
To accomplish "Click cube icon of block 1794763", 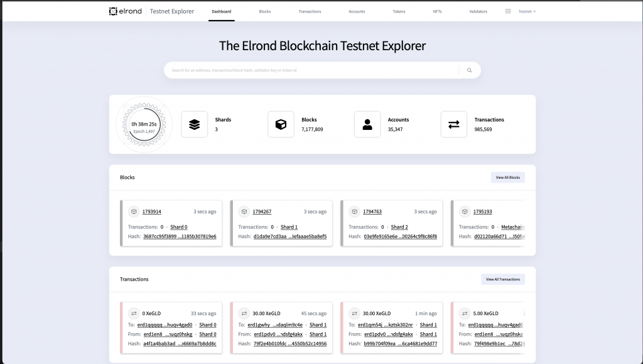I will click(x=354, y=211).
